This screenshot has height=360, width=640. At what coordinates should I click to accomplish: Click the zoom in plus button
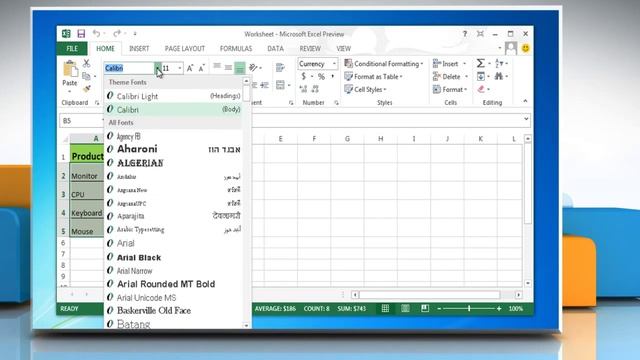pyautogui.click(x=499, y=309)
